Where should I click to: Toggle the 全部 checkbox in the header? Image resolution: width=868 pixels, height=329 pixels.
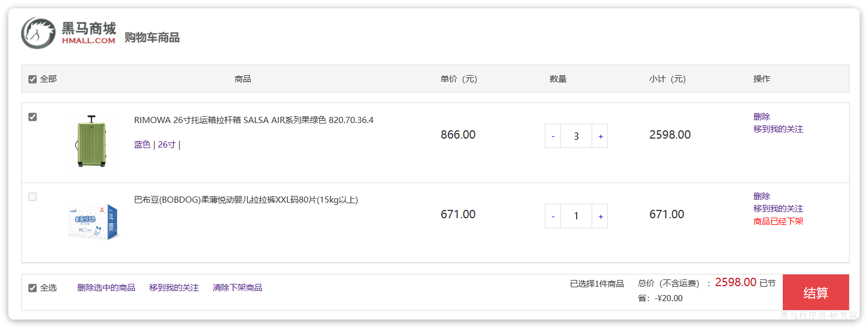[33, 79]
